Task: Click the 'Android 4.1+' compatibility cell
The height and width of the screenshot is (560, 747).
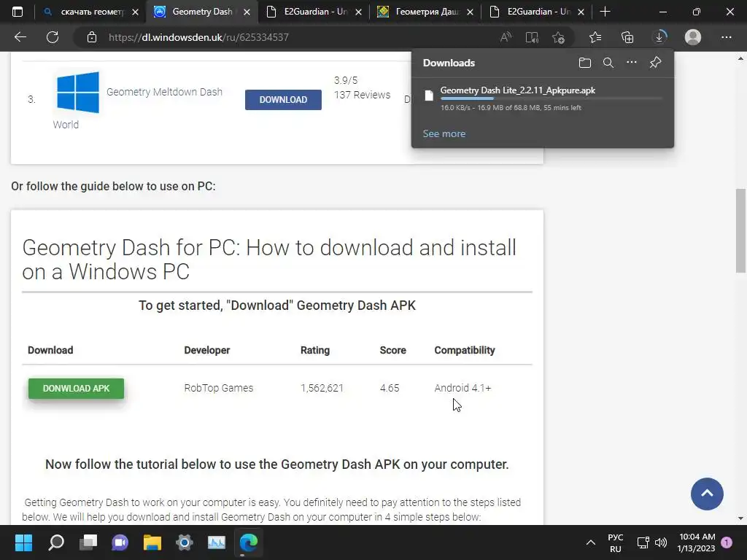Action: coord(462,388)
